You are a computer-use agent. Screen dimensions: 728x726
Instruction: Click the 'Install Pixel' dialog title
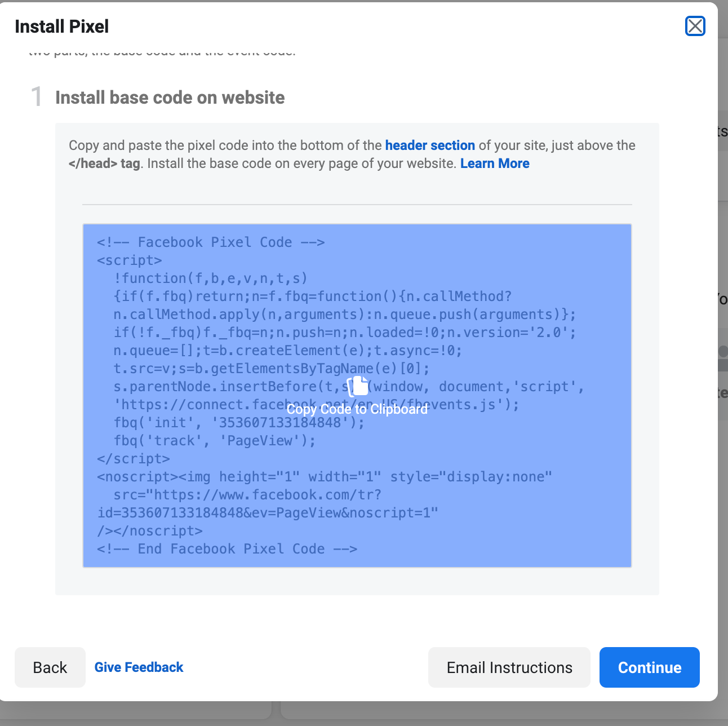point(62,26)
